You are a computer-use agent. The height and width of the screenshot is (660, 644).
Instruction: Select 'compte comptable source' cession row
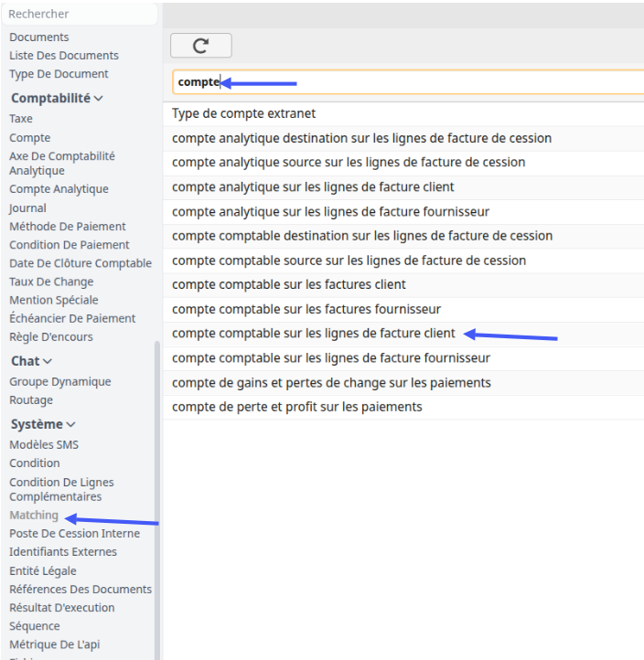(403, 261)
